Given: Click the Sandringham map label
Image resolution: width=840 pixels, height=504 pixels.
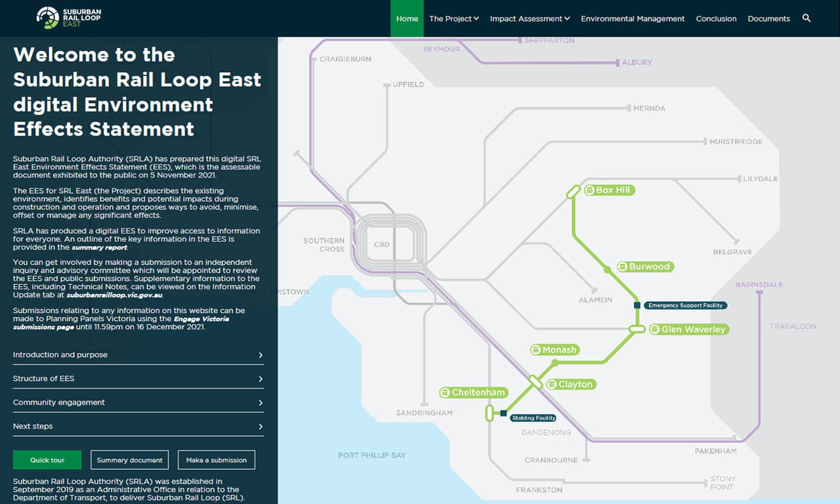Looking at the screenshot, I should 425,413.
